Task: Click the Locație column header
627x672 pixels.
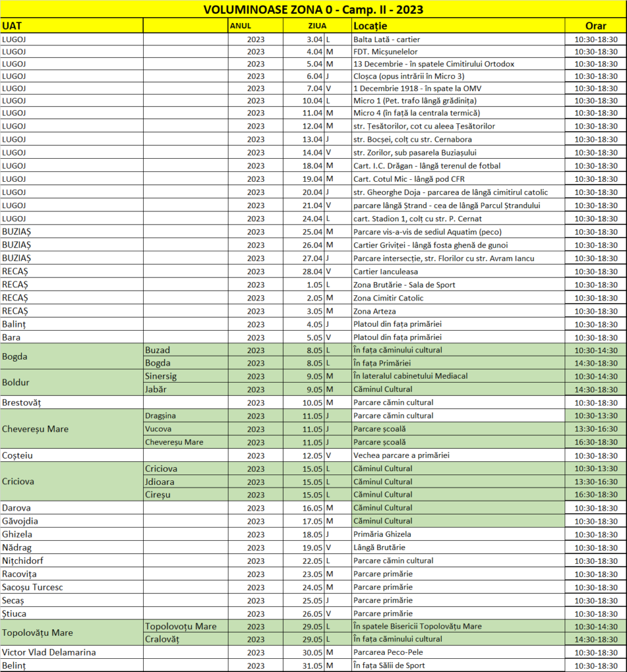Action: [x=458, y=26]
